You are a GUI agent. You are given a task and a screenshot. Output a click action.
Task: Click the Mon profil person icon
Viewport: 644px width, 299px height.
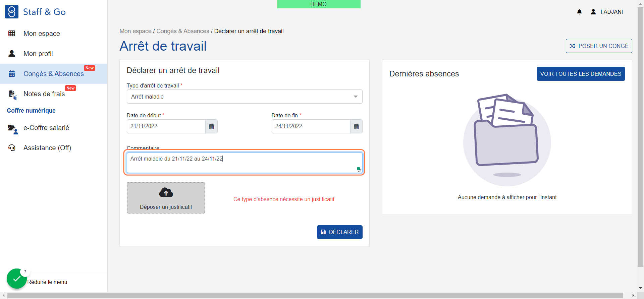pyautogui.click(x=12, y=54)
